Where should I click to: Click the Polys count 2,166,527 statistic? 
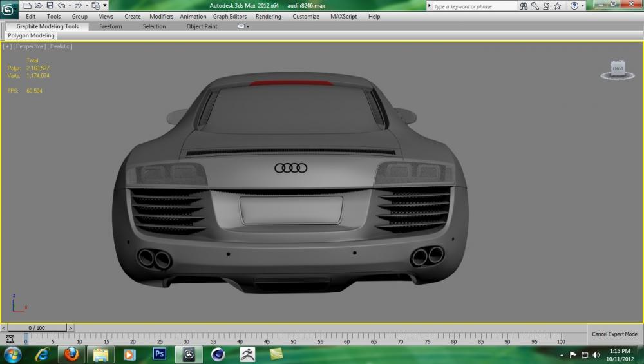tap(38, 68)
